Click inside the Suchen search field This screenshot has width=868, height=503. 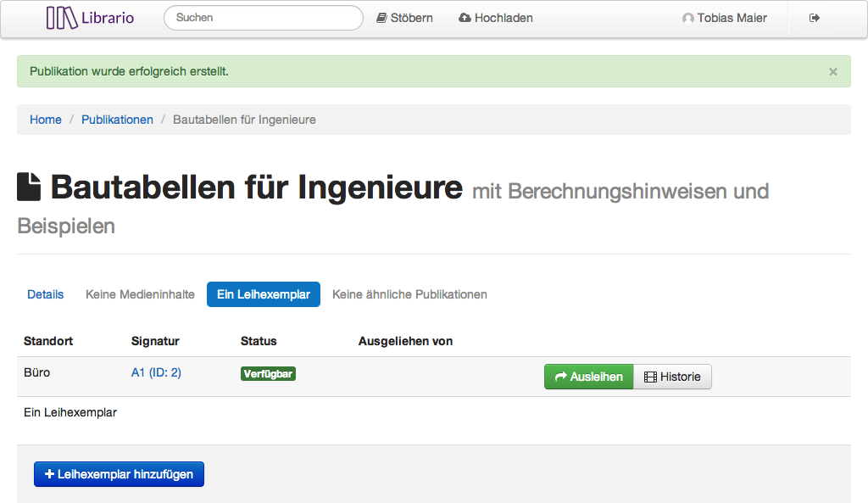click(263, 17)
